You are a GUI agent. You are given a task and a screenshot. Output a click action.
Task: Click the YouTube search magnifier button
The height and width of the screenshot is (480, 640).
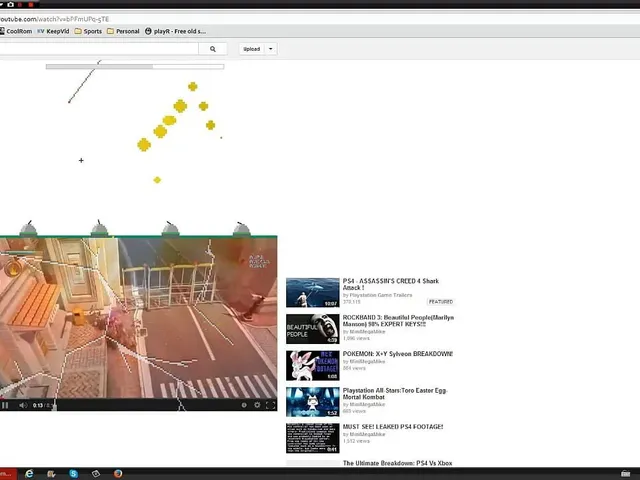pos(213,49)
